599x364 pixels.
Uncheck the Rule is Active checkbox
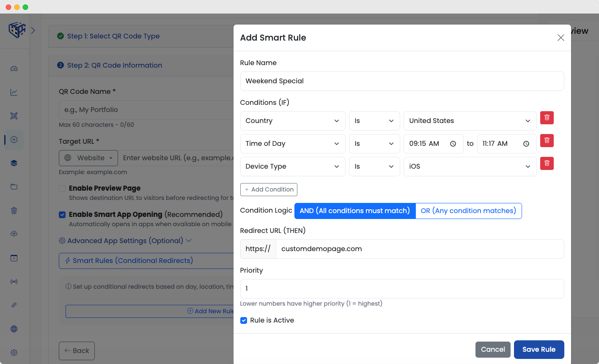click(x=244, y=320)
